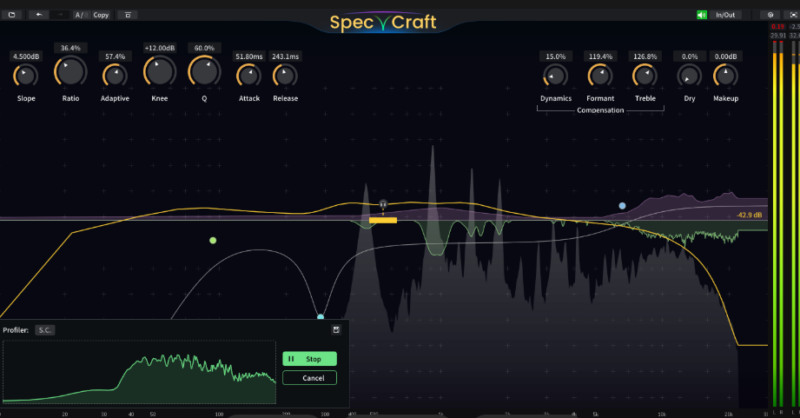This screenshot has height=418, width=800.
Task: Open the preset folder icon
Action: (x=12, y=15)
